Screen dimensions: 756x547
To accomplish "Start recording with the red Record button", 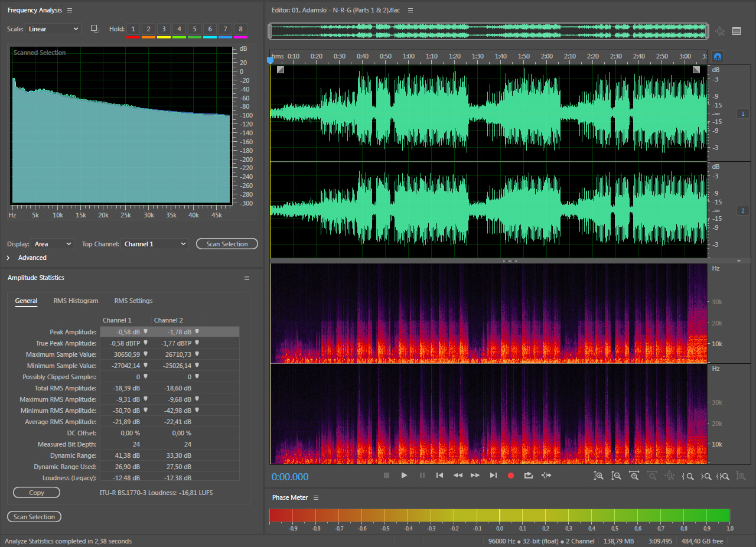I will tap(511, 476).
